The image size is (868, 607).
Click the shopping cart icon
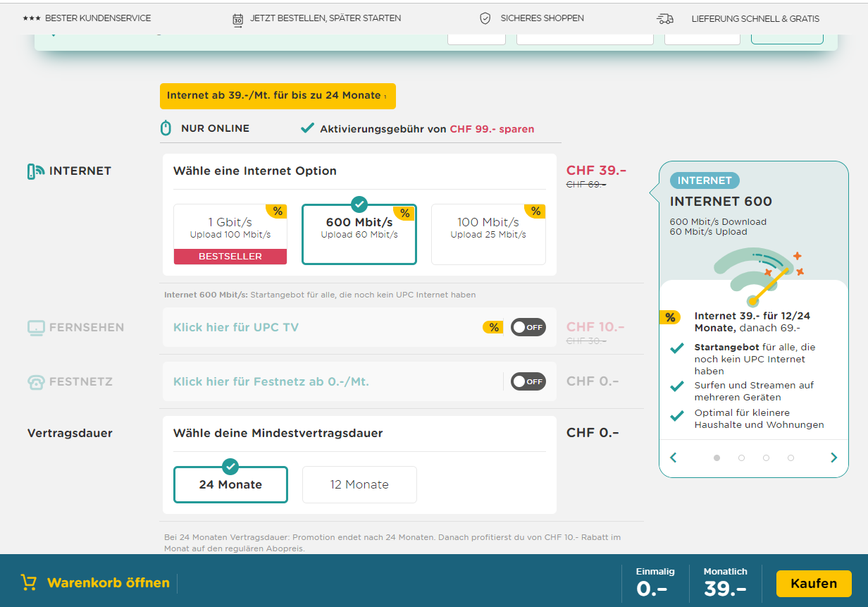click(x=29, y=582)
